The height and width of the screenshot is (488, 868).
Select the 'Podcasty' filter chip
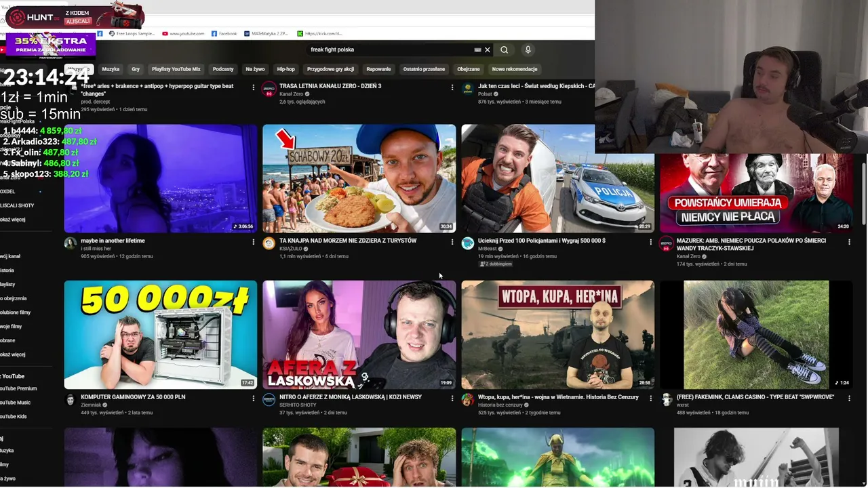pyautogui.click(x=223, y=69)
